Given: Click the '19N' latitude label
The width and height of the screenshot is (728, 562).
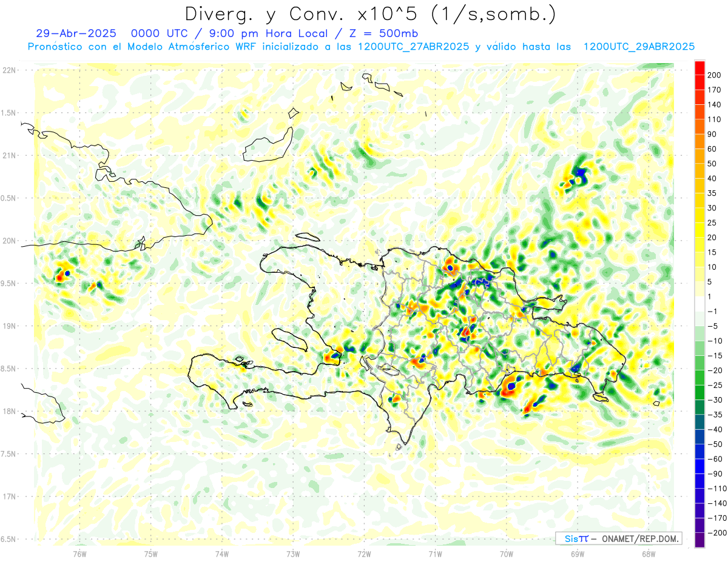Looking at the screenshot, I should (x=8, y=326).
